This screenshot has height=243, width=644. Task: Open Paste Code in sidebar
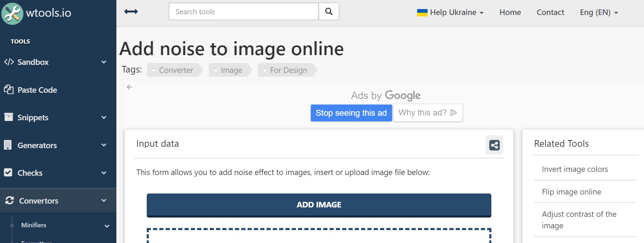tap(37, 90)
